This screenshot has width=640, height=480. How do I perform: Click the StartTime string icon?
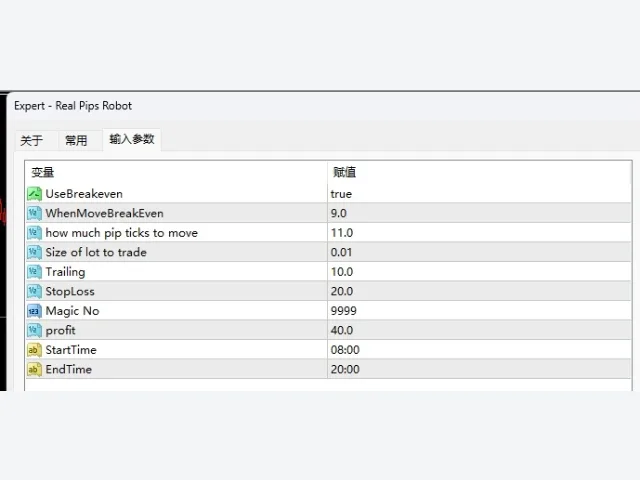[34, 350]
